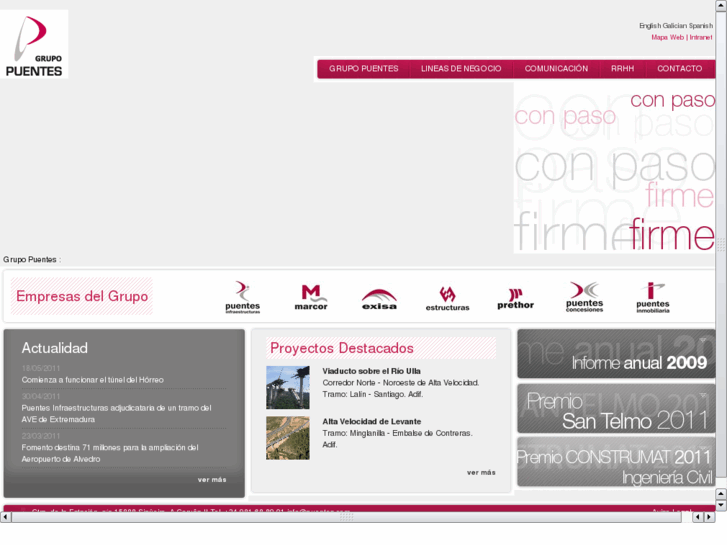Open the puentes inmobiliaria logo
The height and width of the screenshot is (545, 727).
click(653, 297)
